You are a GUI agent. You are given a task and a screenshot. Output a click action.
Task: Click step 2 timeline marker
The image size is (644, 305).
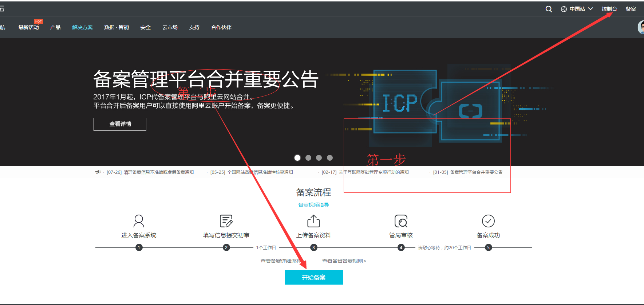pos(226,247)
